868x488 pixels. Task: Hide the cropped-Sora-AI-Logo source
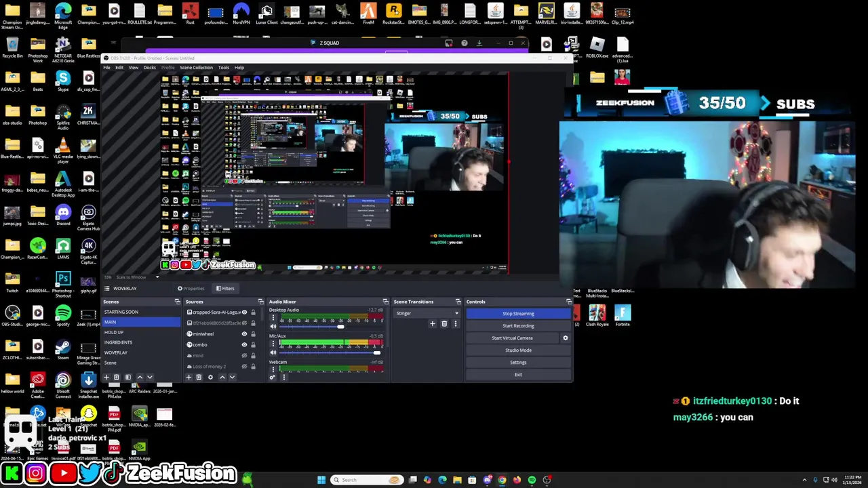click(x=244, y=312)
